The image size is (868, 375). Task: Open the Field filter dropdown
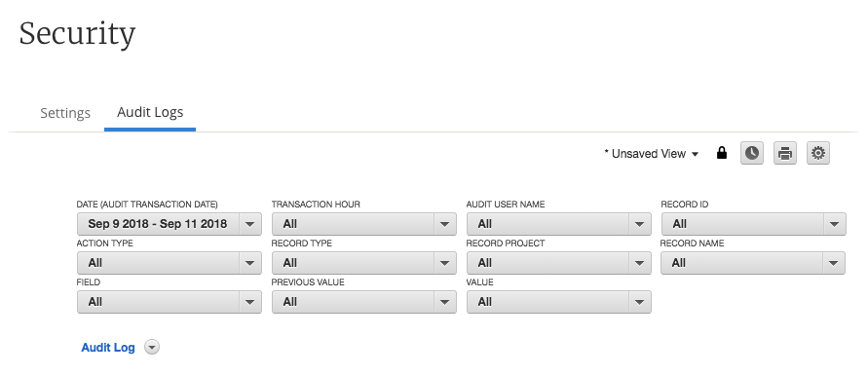170,302
